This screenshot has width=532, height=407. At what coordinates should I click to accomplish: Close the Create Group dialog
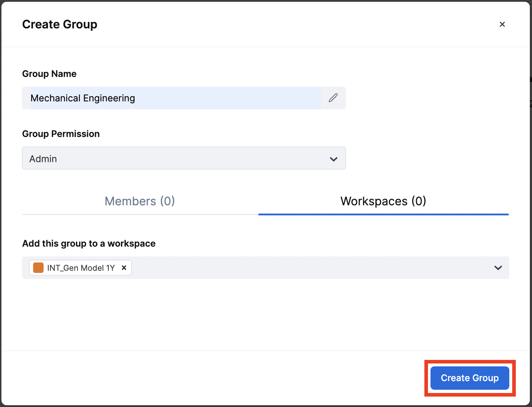pyautogui.click(x=502, y=24)
